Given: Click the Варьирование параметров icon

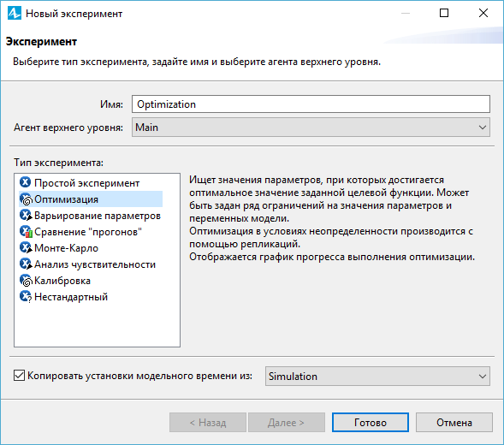Looking at the screenshot, I should pos(26,215).
